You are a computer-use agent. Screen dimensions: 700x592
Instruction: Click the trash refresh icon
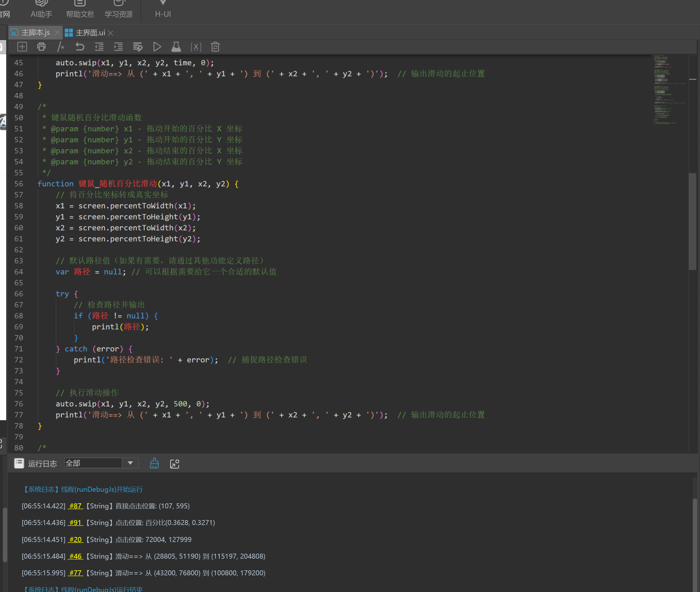point(215,47)
